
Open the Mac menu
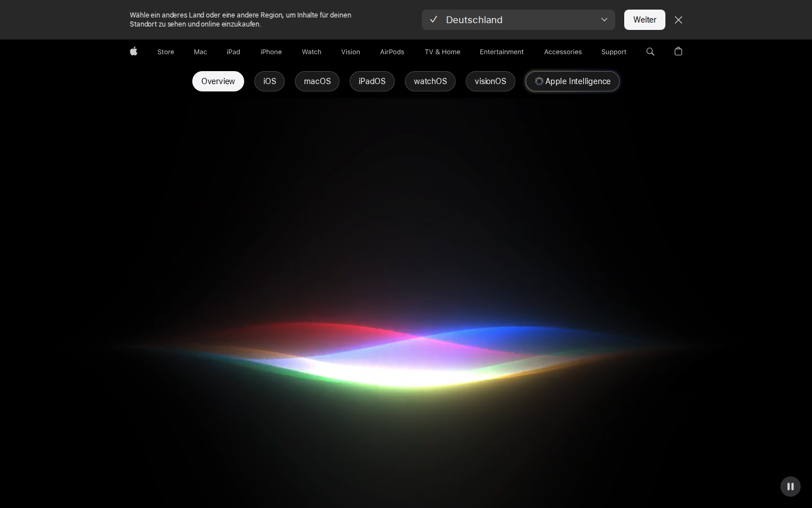pos(200,52)
